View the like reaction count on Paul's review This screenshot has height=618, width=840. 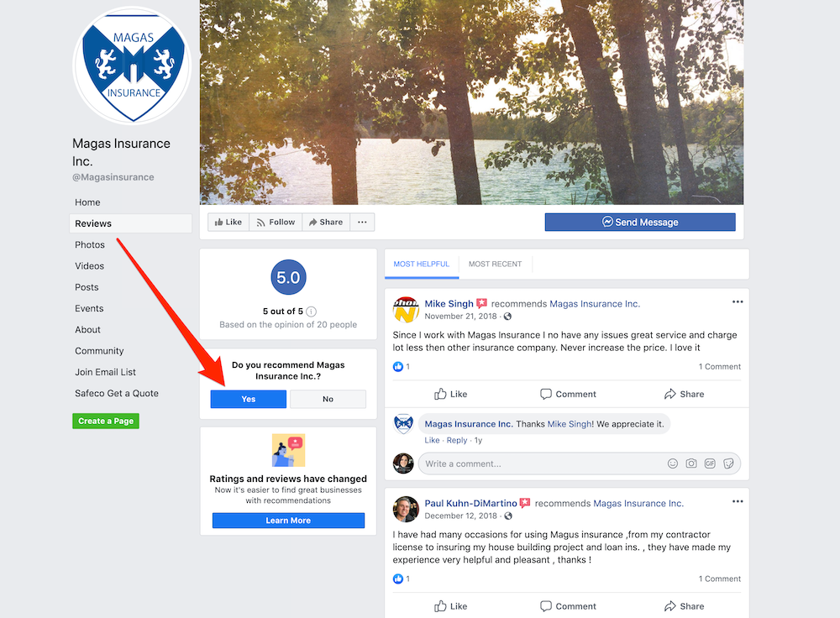point(402,579)
